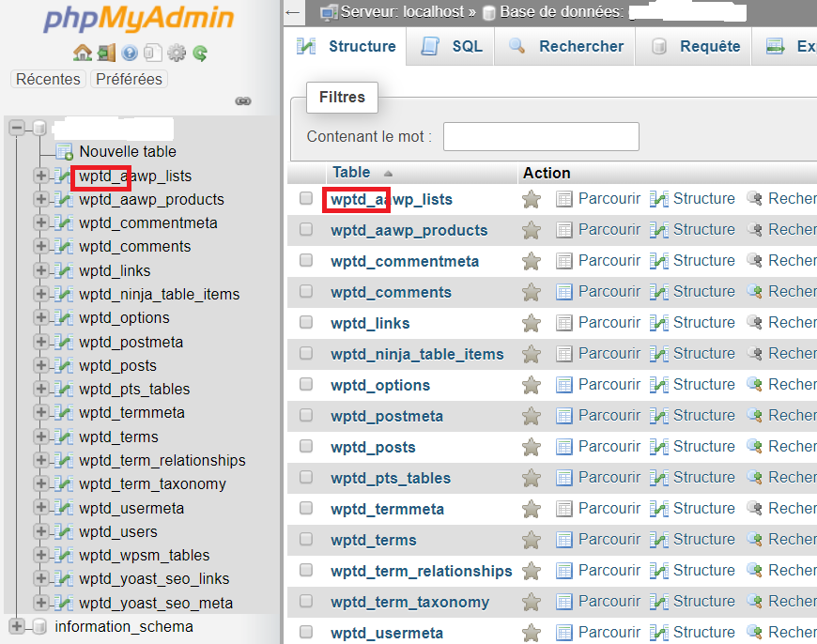Open the MySQL documentation page icon
This screenshot has width=817, height=644.
pos(153,53)
